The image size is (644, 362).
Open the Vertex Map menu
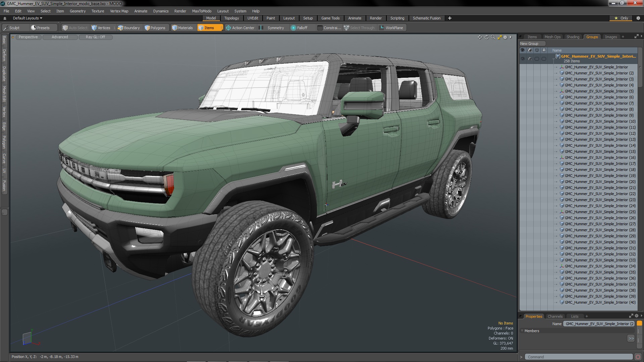(x=119, y=11)
